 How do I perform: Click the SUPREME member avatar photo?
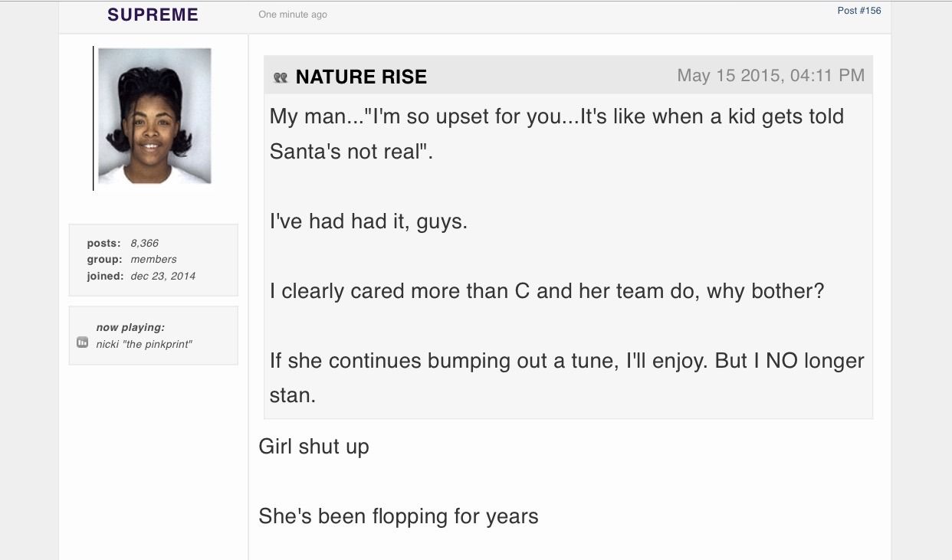click(155, 116)
